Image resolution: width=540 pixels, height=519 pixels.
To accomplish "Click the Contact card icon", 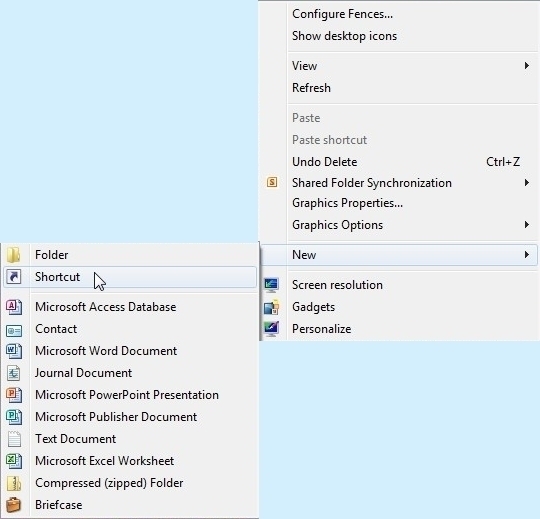I will point(14,331).
